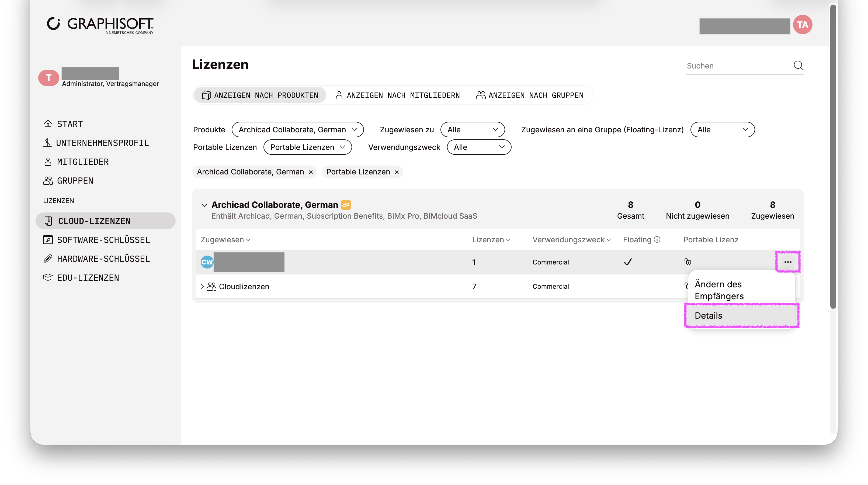Click the Lizenzen page title
The height and width of the screenshot is (485, 868).
point(220,64)
